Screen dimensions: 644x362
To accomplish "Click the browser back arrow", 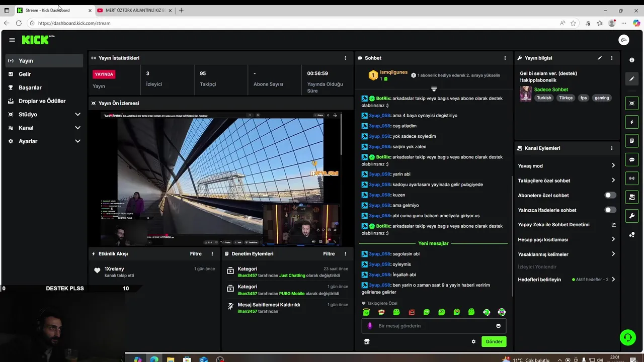I will pos(7,23).
